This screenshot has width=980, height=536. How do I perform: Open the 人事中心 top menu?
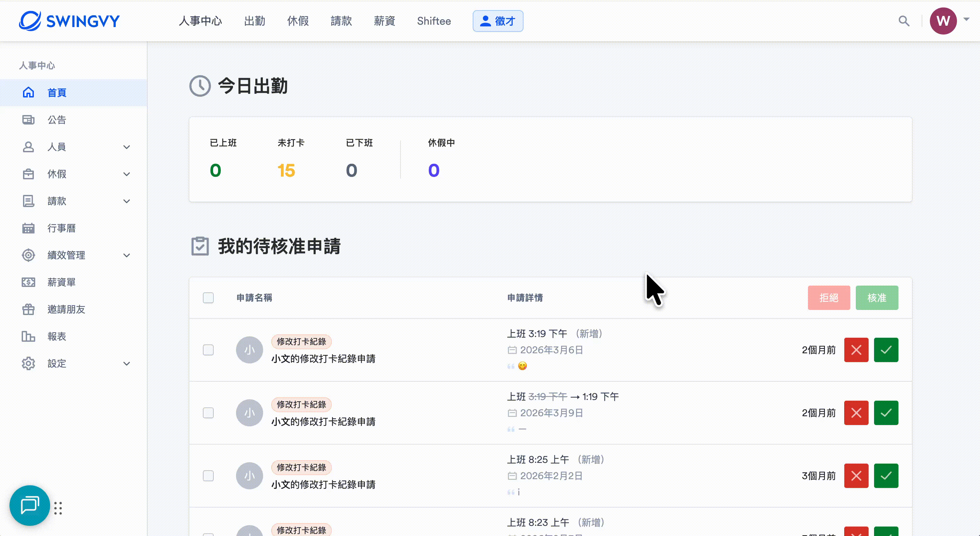coord(200,21)
